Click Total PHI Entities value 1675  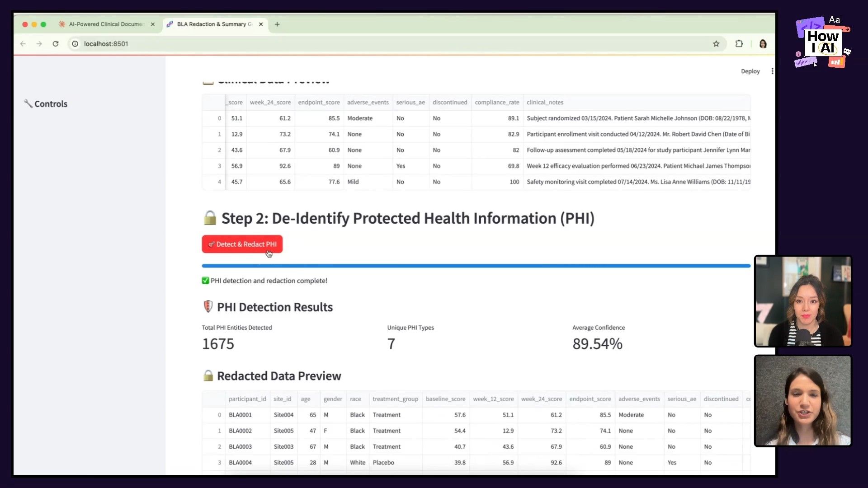[218, 344]
